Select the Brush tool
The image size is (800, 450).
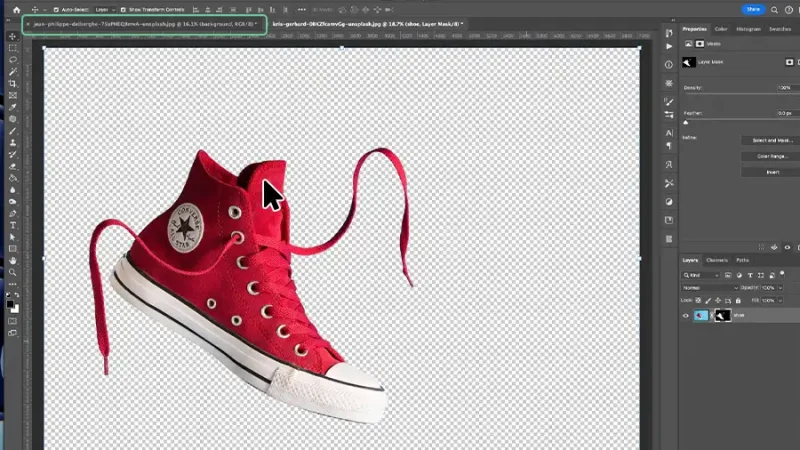coord(12,131)
